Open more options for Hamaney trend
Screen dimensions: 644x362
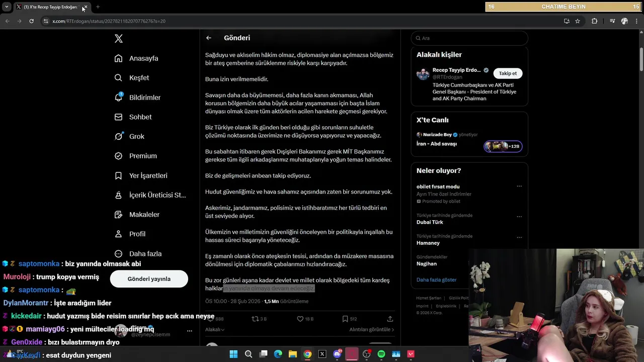tap(519, 237)
